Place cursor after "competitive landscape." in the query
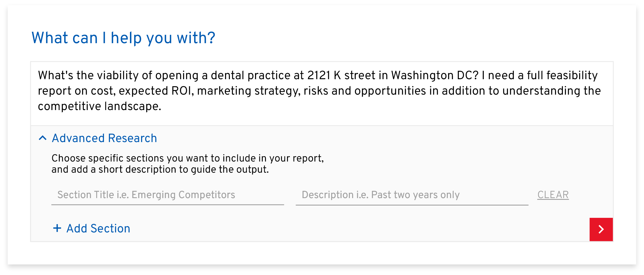This screenshot has width=644, height=275. tap(162, 106)
